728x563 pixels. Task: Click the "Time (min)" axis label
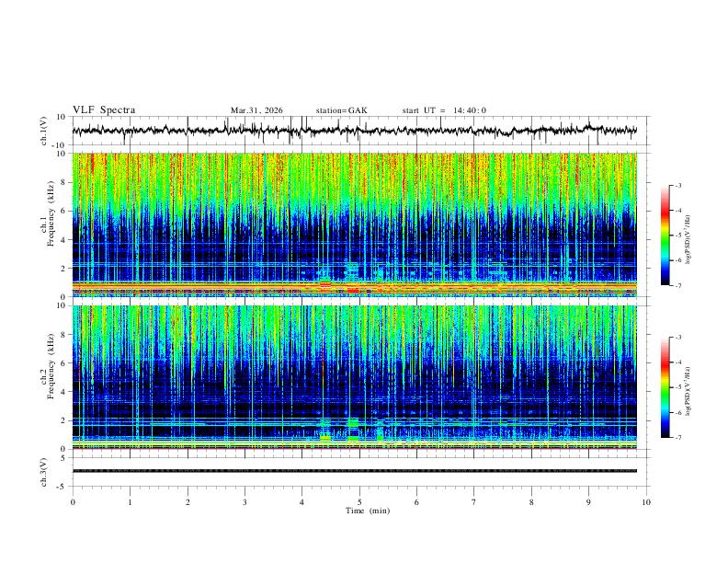[368, 511]
